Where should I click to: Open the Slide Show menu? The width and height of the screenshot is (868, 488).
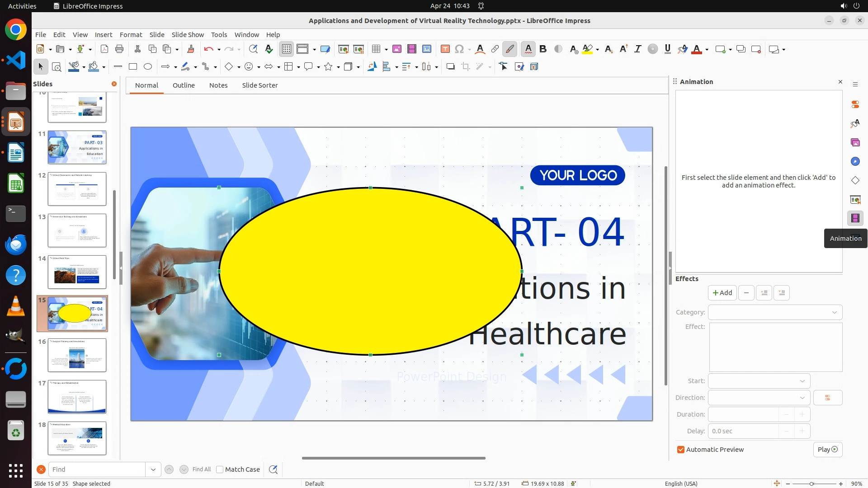point(188,34)
